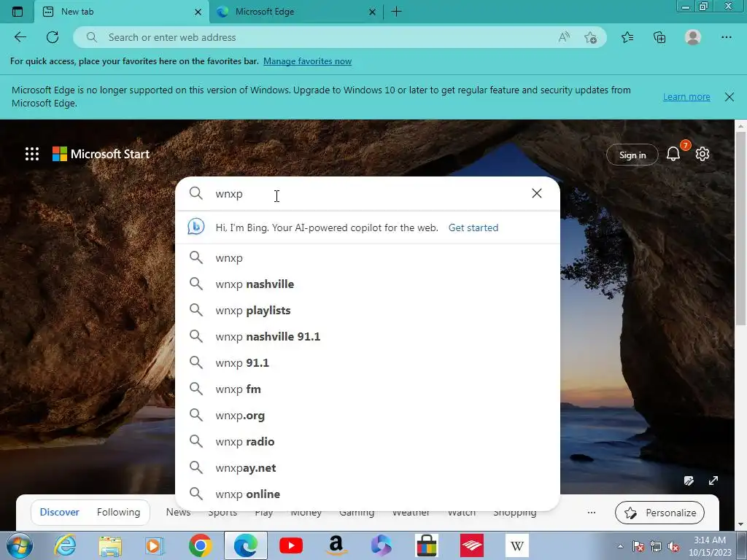This screenshot has height=560, width=747.
Task: Go back using the back arrow
Action: click(x=20, y=37)
